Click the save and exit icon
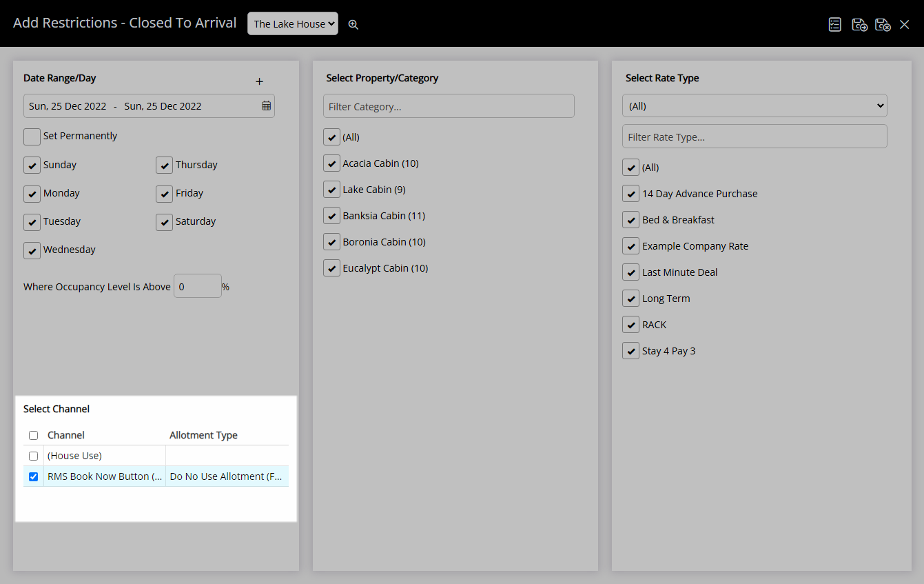The image size is (924, 584). 883,24
